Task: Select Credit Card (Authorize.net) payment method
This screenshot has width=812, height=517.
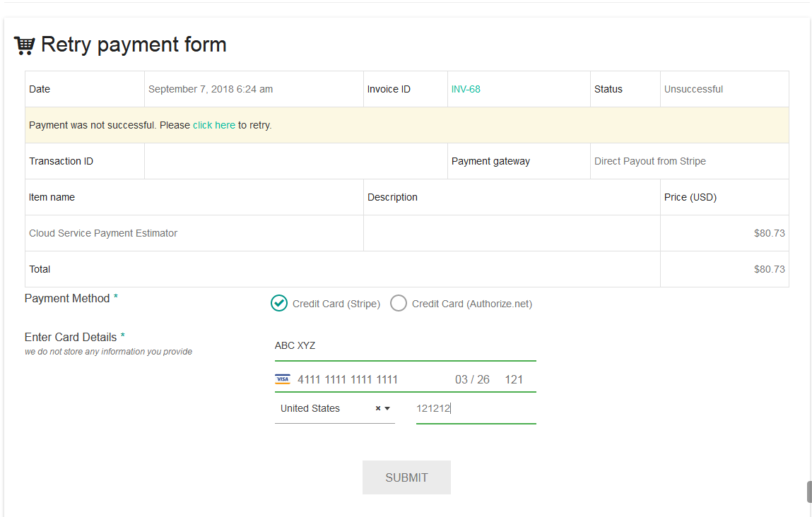Action: [x=399, y=303]
